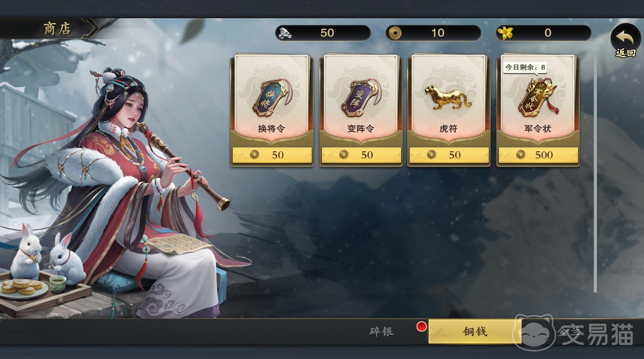Viewport: 644px width, 359px height.
Task: Tap the copper coin currency icon
Action: click(x=394, y=33)
